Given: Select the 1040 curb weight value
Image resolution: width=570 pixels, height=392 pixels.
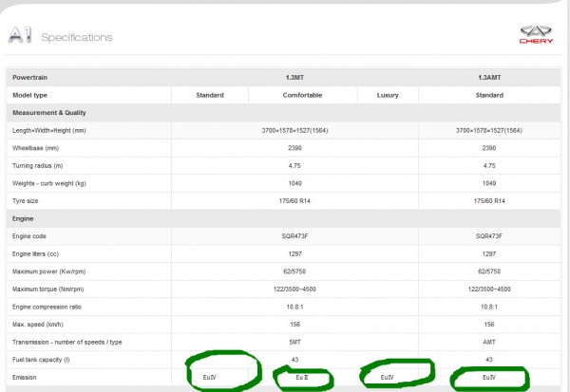Looking at the screenshot, I should (294, 183).
